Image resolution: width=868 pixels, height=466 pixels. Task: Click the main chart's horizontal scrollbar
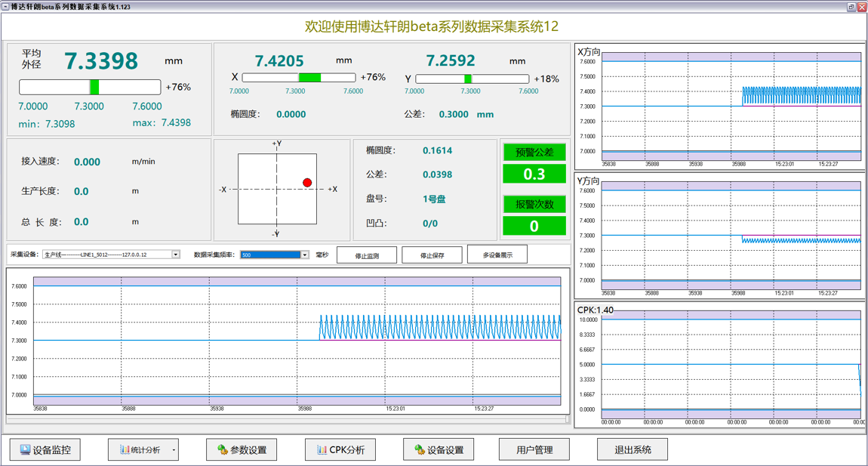point(287,419)
